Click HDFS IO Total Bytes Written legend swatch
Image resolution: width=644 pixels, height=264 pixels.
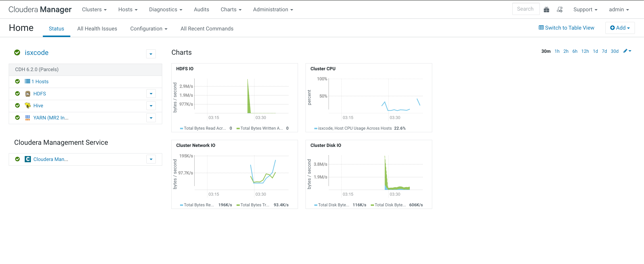click(238, 128)
